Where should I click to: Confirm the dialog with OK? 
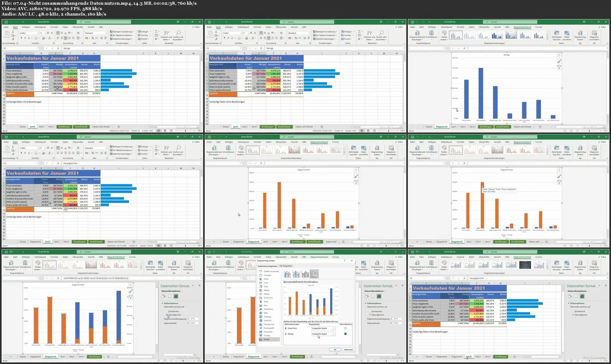coord(335,349)
